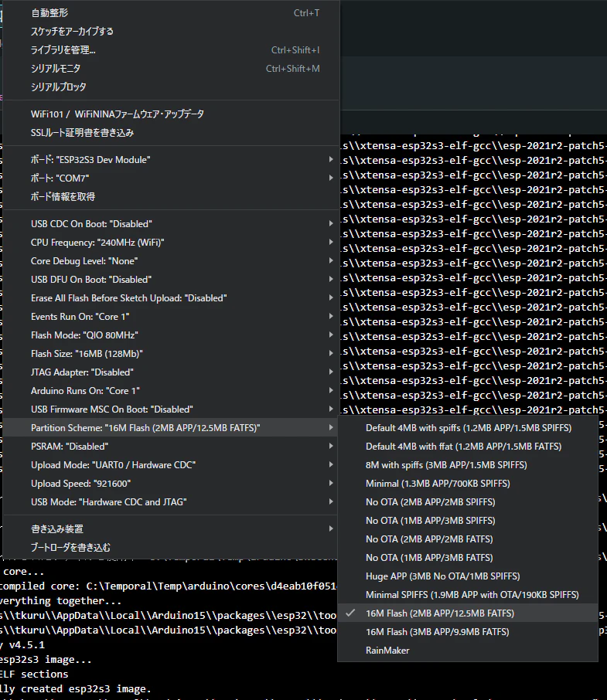
Task: Expand Core Debug Level submenu
Action: tap(171, 260)
